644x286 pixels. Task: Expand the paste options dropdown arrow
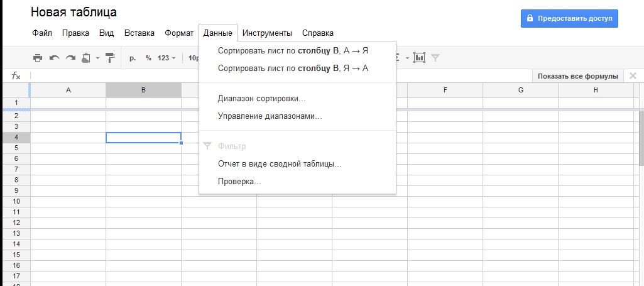(x=97, y=58)
